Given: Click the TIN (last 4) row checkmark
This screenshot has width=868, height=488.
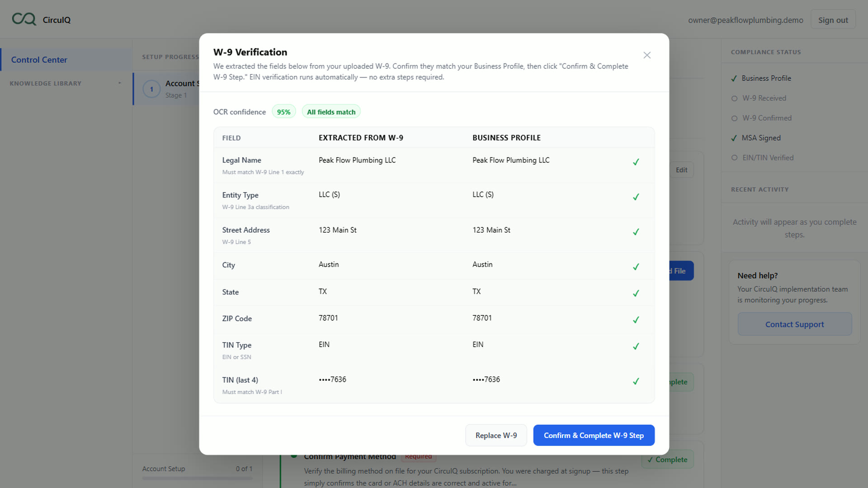Looking at the screenshot, I should 636,381.
